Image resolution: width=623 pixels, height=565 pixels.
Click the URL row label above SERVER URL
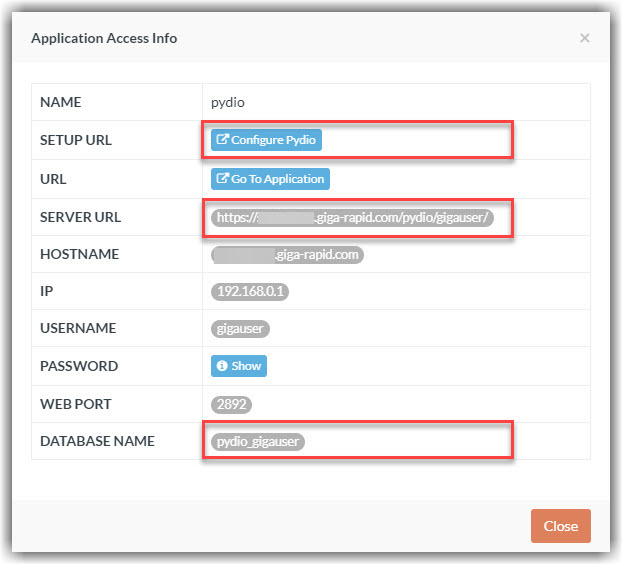[x=53, y=179]
